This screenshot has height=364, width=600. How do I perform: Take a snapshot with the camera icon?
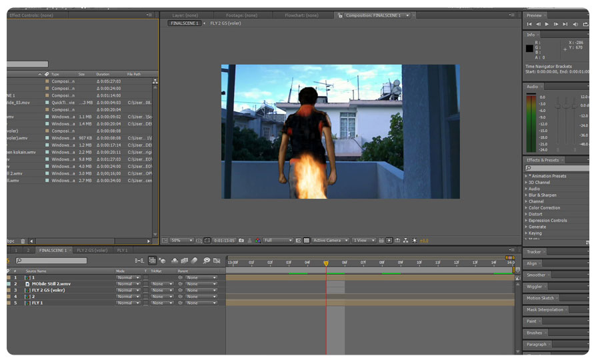coord(241,240)
